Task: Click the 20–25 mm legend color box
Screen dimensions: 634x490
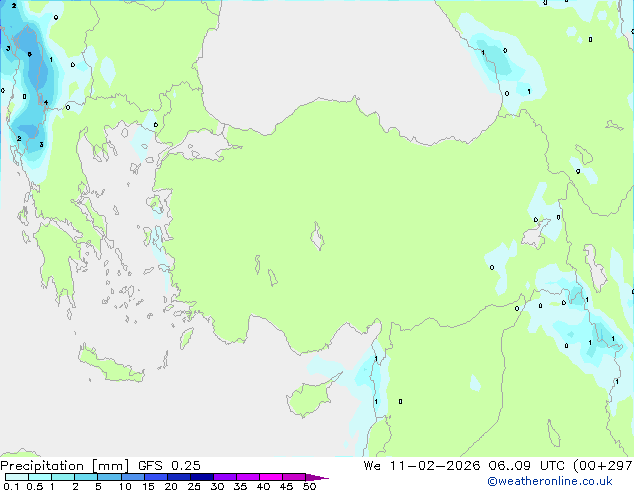Action: point(178,477)
